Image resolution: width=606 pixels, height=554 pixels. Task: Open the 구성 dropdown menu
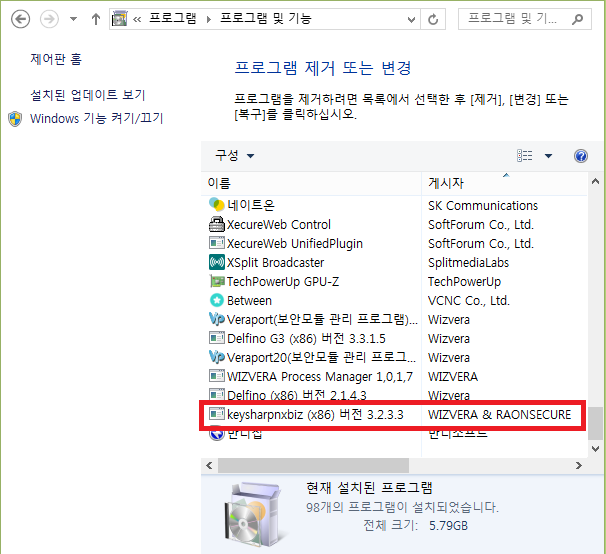[234, 156]
